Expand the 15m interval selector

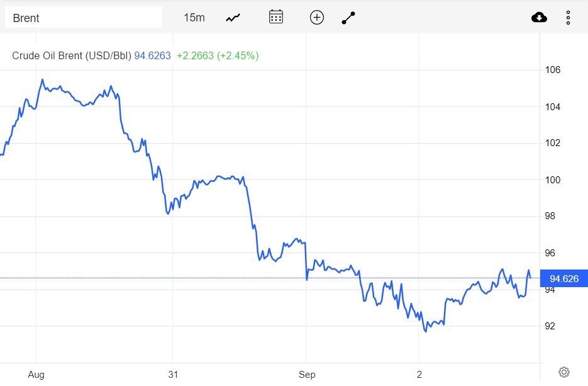pyautogui.click(x=194, y=18)
